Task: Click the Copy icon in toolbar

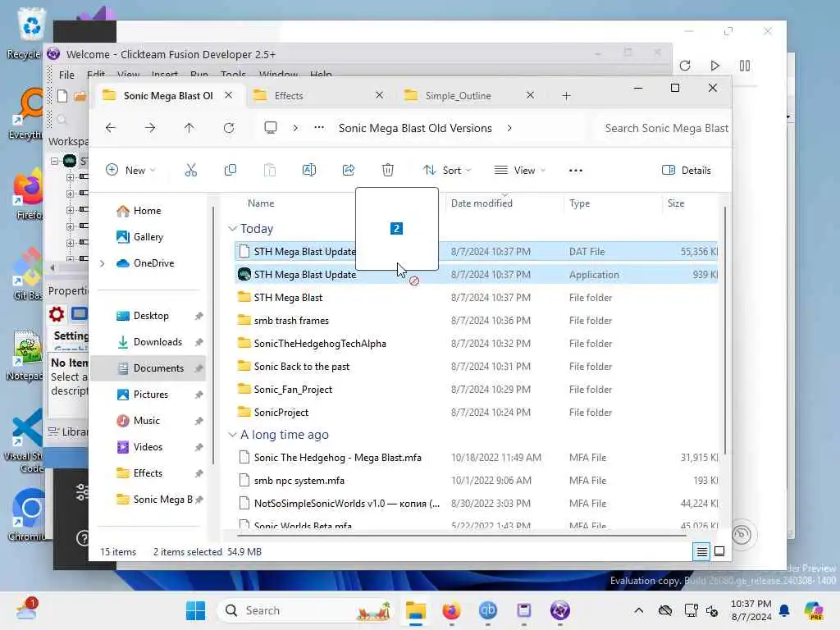Action: tap(231, 171)
